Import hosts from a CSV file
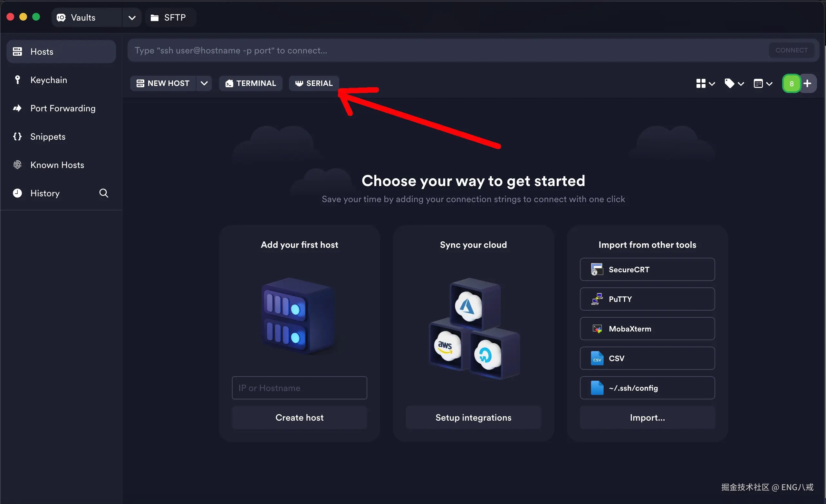The image size is (826, 504). point(647,358)
